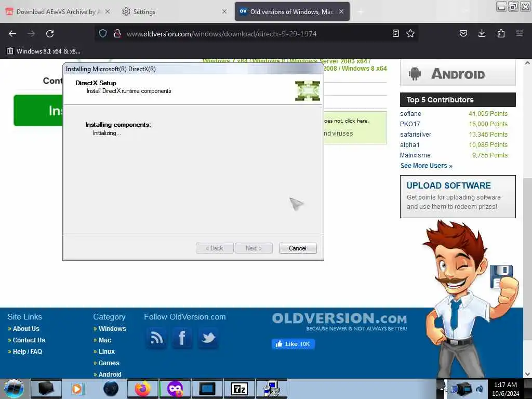Image resolution: width=532 pixels, height=399 pixels.
Task: Open the Android category footer link
Action: [110, 374]
